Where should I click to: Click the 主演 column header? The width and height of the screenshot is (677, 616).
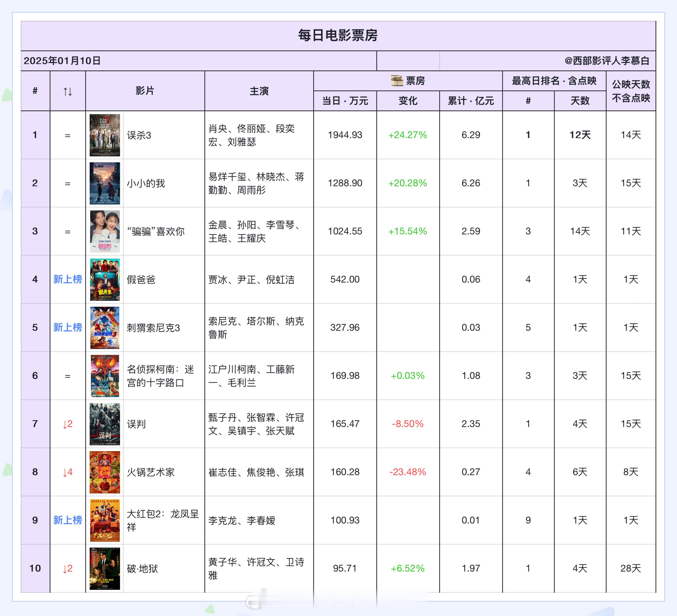click(x=259, y=91)
